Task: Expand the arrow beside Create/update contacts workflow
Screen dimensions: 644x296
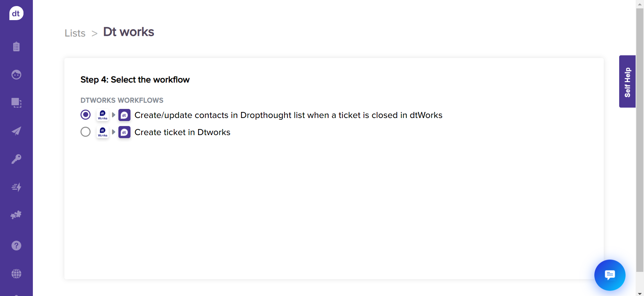Action: 113,115
